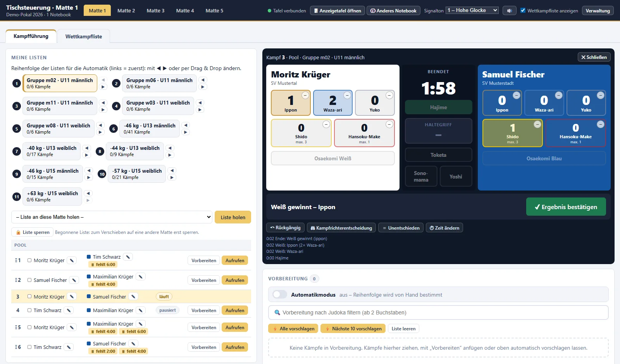620x364 pixels.
Task: Decrease white's Ippon score with the minus icon
Action: coord(305,95)
